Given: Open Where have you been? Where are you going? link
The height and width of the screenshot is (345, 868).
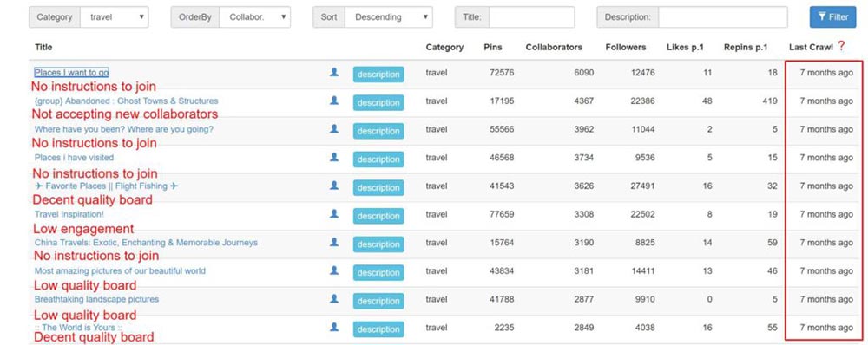Looking at the screenshot, I should click(124, 129).
